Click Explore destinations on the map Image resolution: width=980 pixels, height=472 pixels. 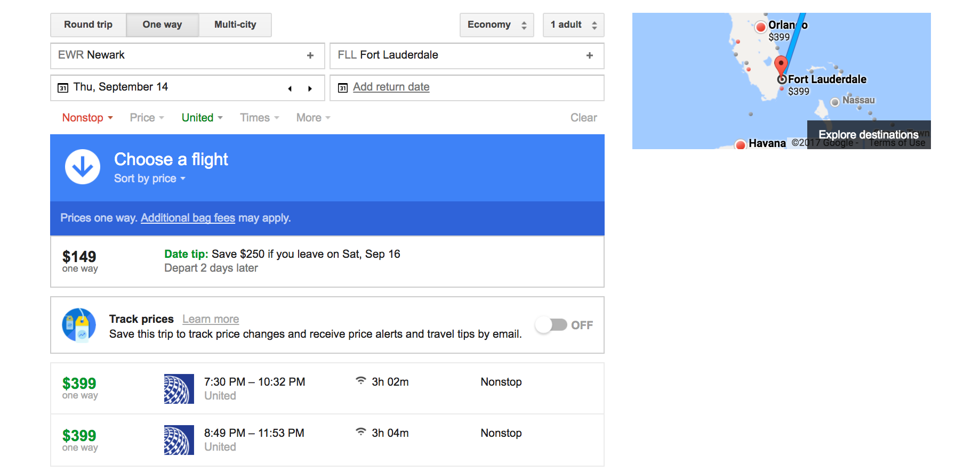pyautogui.click(x=868, y=135)
